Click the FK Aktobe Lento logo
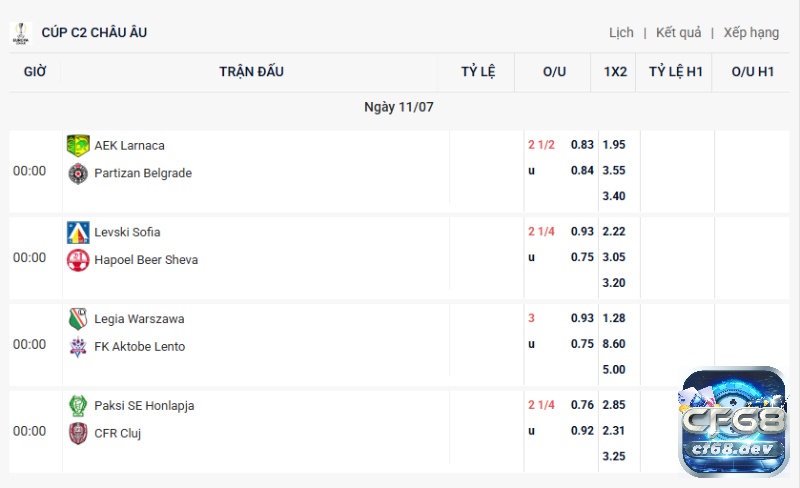This screenshot has height=488, width=800. 78,347
